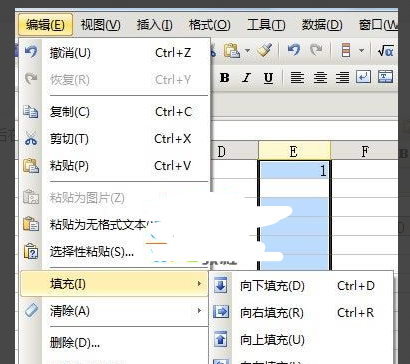Click the toolbar undo arrow

pyautogui.click(x=294, y=51)
